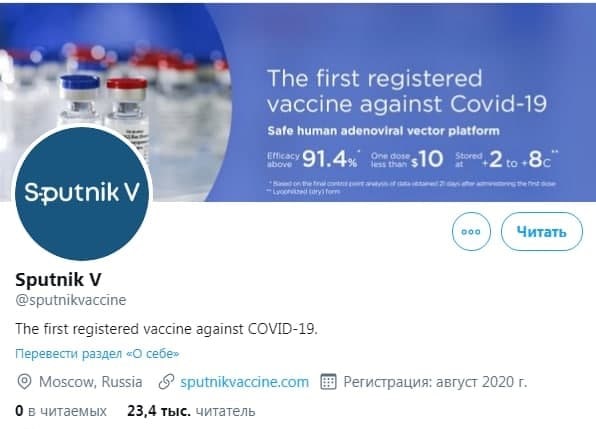Translate bio via Перевести раздел «О себе»
Image resolution: width=596 pixels, height=429 pixels.
pos(97,354)
